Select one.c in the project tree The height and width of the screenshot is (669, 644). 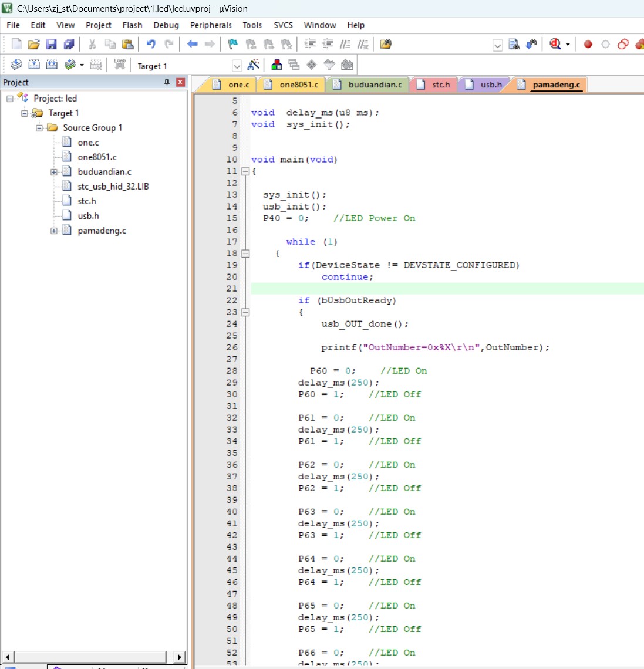88,143
